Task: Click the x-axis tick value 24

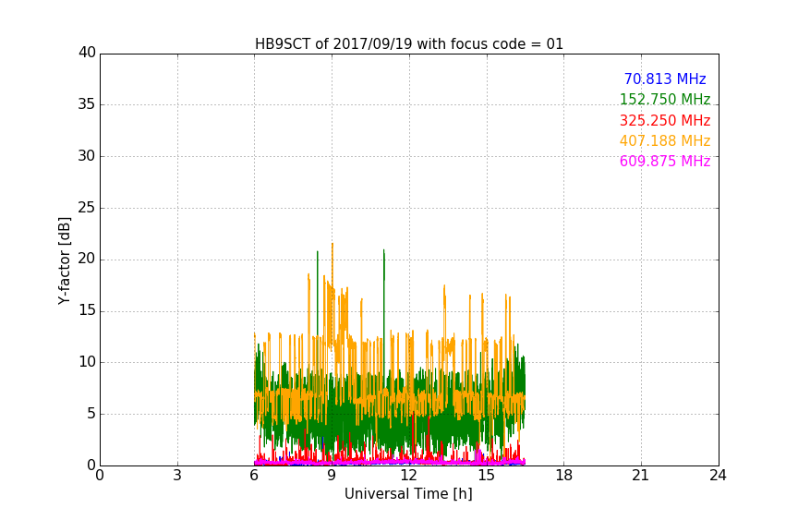Action: 718,476
